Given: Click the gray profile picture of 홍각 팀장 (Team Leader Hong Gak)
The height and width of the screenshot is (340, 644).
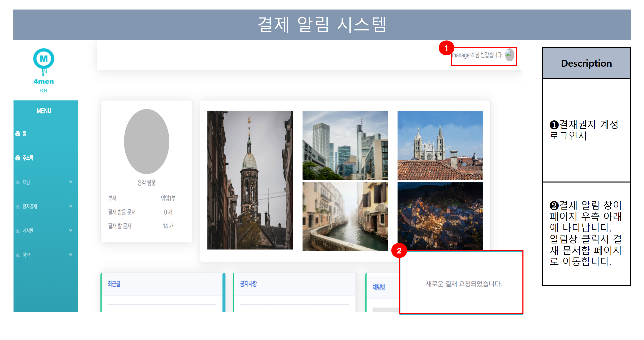Looking at the screenshot, I should (146, 141).
